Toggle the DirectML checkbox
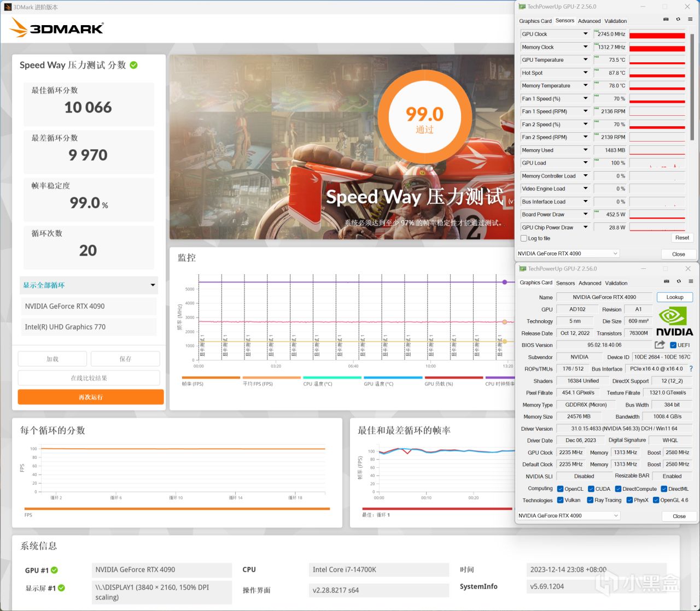The image size is (700, 611). click(664, 489)
